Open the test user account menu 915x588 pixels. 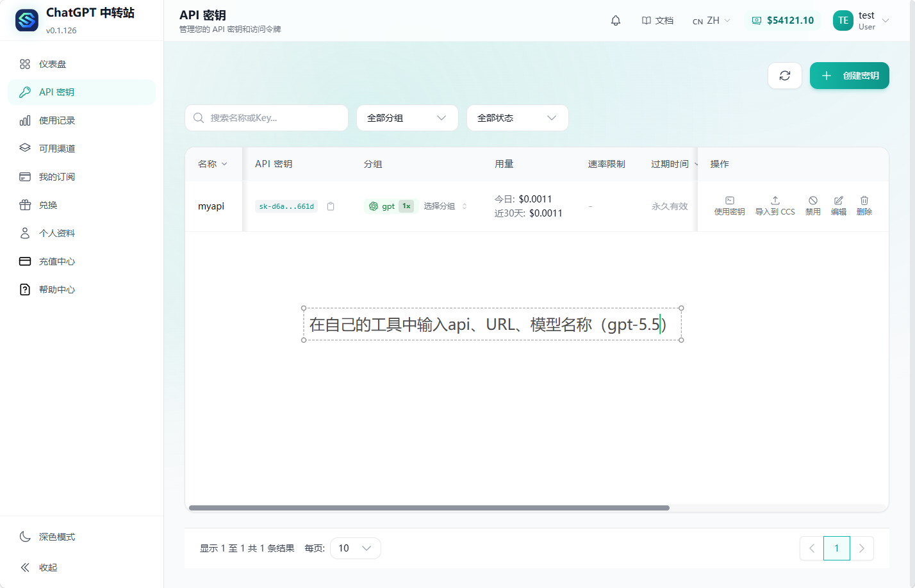(861, 20)
